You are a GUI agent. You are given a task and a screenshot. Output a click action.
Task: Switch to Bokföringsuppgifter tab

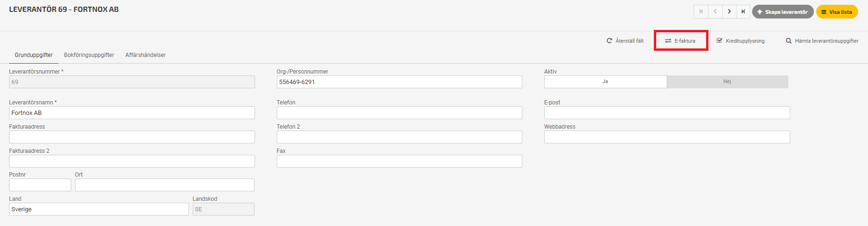(x=89, y=55)
